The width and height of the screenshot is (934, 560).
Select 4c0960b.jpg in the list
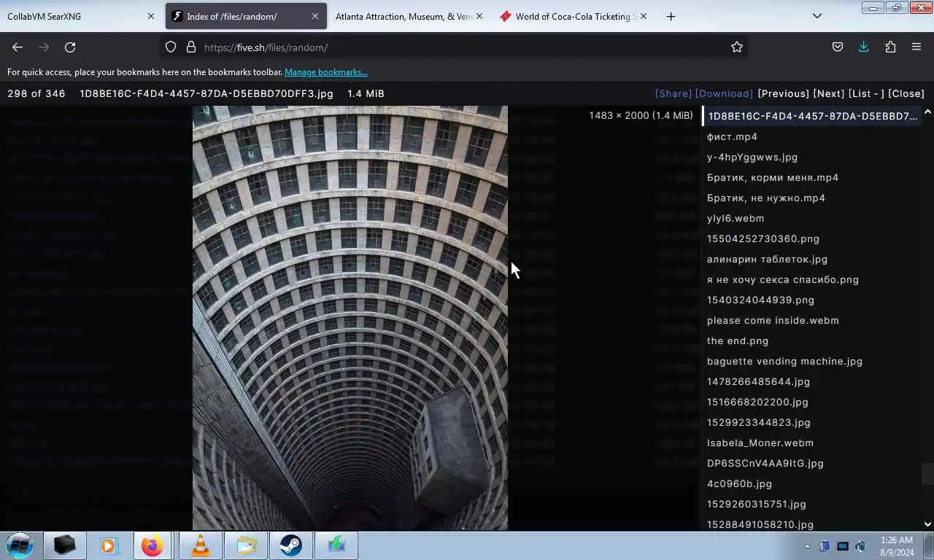[739, 483]
